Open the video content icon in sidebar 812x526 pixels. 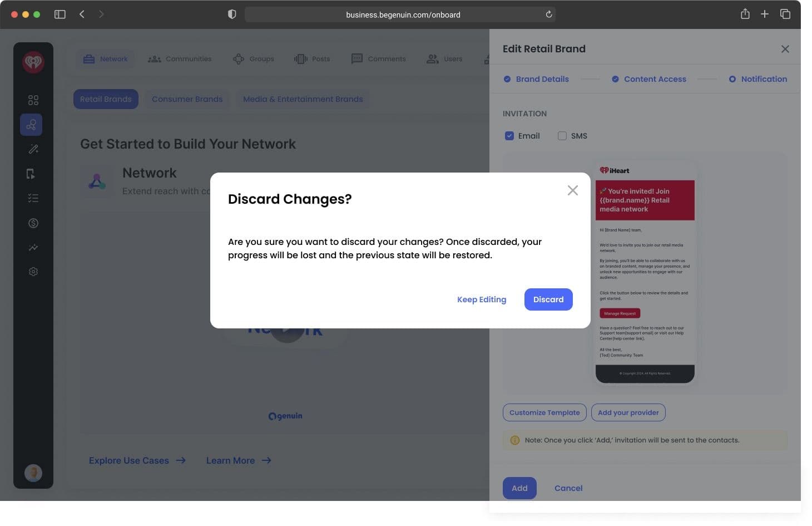[31, 174]
